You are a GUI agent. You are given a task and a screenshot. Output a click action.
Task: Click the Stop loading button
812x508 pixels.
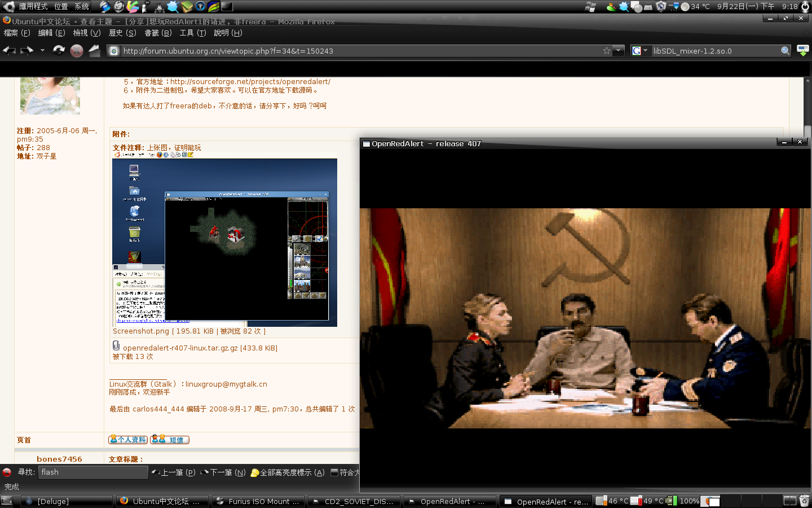pyautogui.click(x=77, y=51)
